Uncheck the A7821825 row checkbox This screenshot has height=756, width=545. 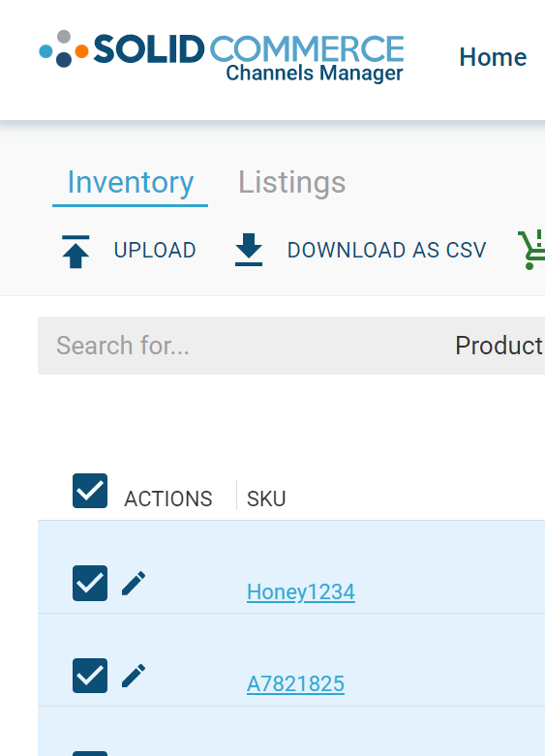point(90,676)
